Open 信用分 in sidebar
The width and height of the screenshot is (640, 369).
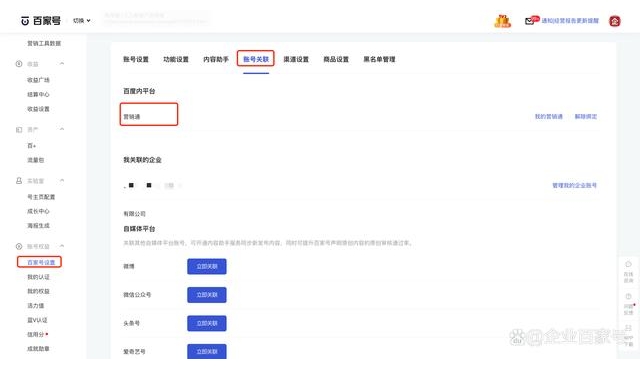36,334
